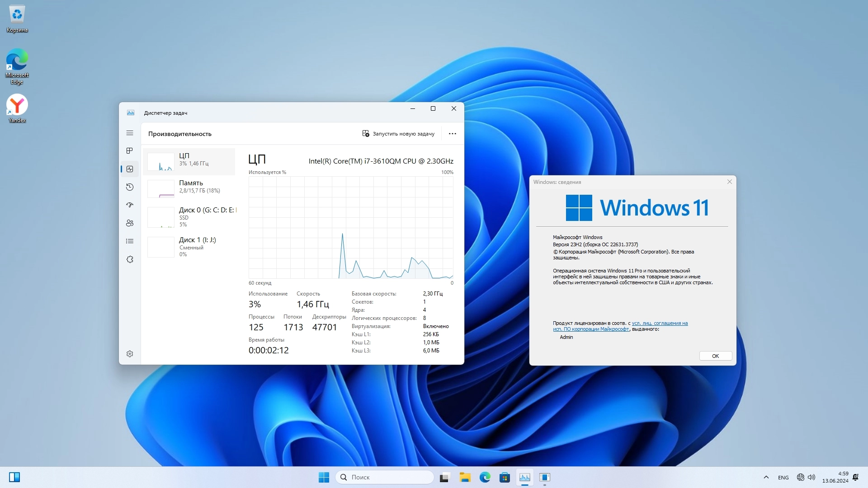Click 'Запустить новую задачу' button

click(398, 134)
